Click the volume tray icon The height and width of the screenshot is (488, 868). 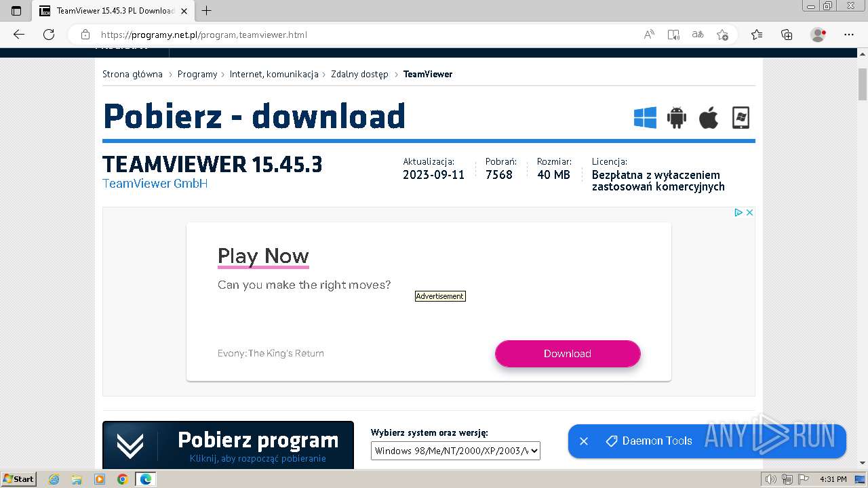pyautogui.click(x=771, y=479)
